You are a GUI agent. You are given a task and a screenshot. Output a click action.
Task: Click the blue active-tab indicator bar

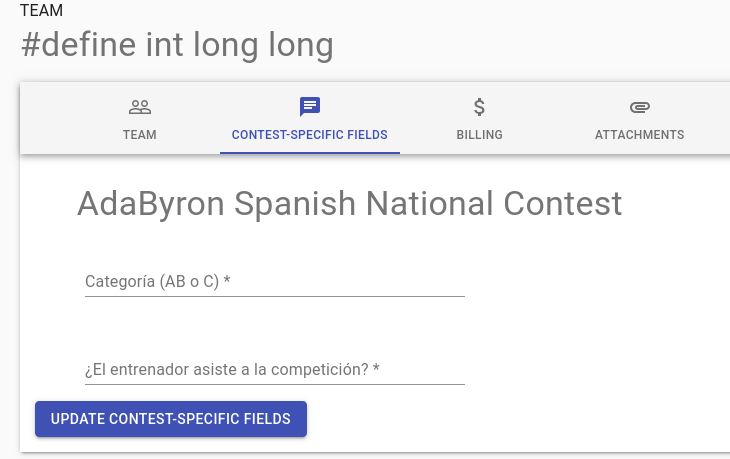[310, 153]
